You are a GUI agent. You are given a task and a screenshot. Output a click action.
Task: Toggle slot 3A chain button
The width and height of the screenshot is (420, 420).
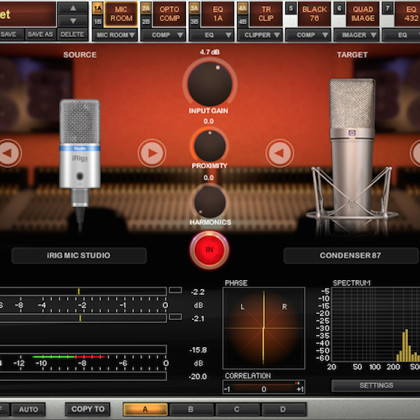click(194, 8)
